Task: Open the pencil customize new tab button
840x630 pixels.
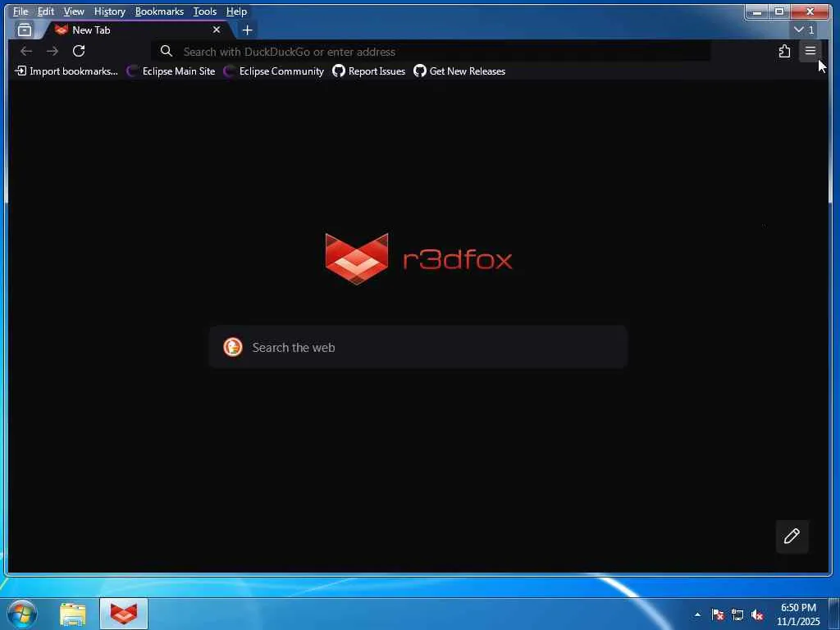Action: point(792,536)
